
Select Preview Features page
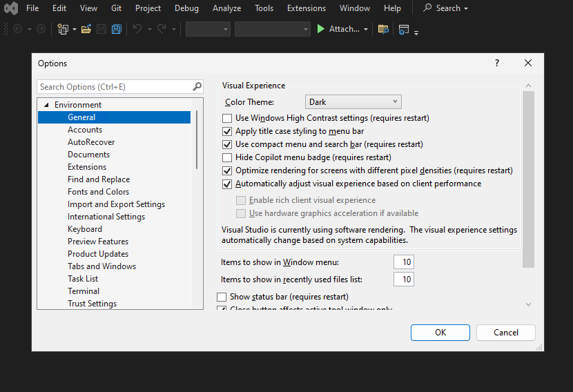click(98, 242)
